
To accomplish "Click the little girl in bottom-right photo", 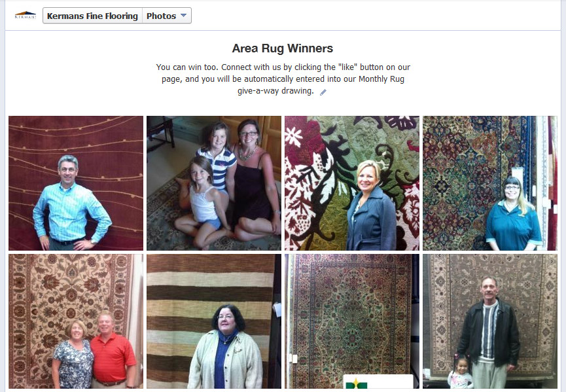I will coord(460,372).
